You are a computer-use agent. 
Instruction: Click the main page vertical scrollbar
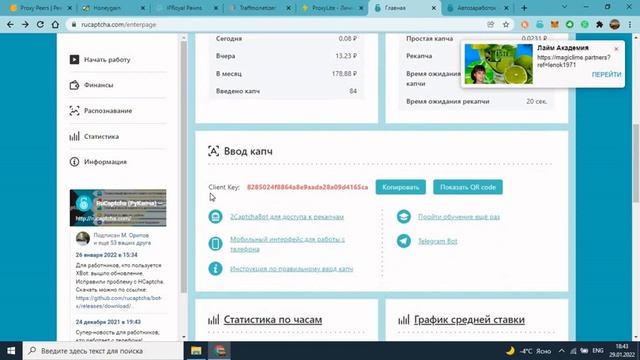[636, 163]
